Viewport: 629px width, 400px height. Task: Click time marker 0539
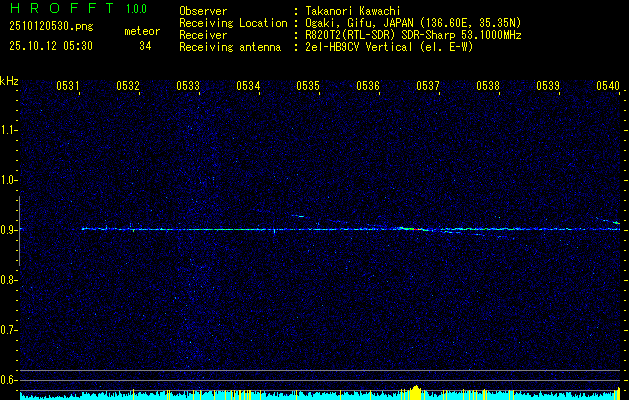click(x=548, y=85)
